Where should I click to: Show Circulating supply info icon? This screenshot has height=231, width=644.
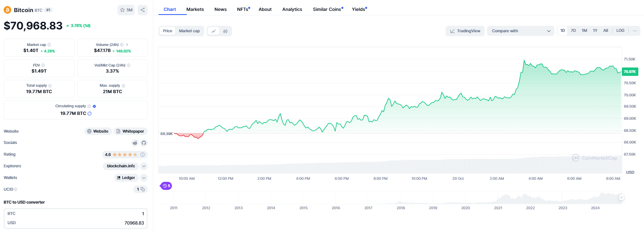pyautogui.click(x=89, y=106)
